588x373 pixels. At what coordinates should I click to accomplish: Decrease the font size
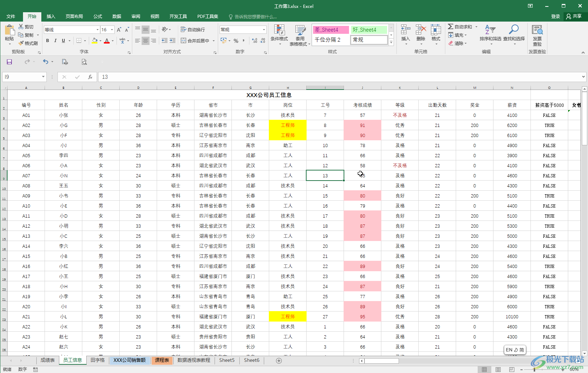tap(127, 29)
